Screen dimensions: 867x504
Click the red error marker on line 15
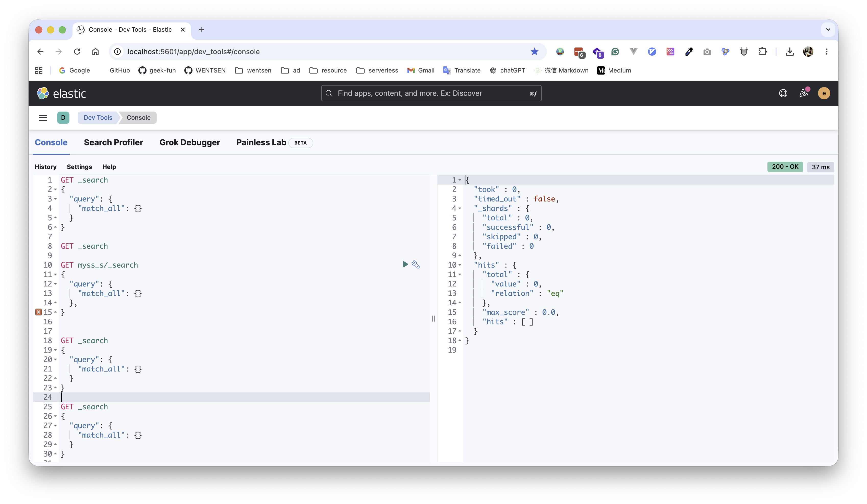(x=39, y=312)
